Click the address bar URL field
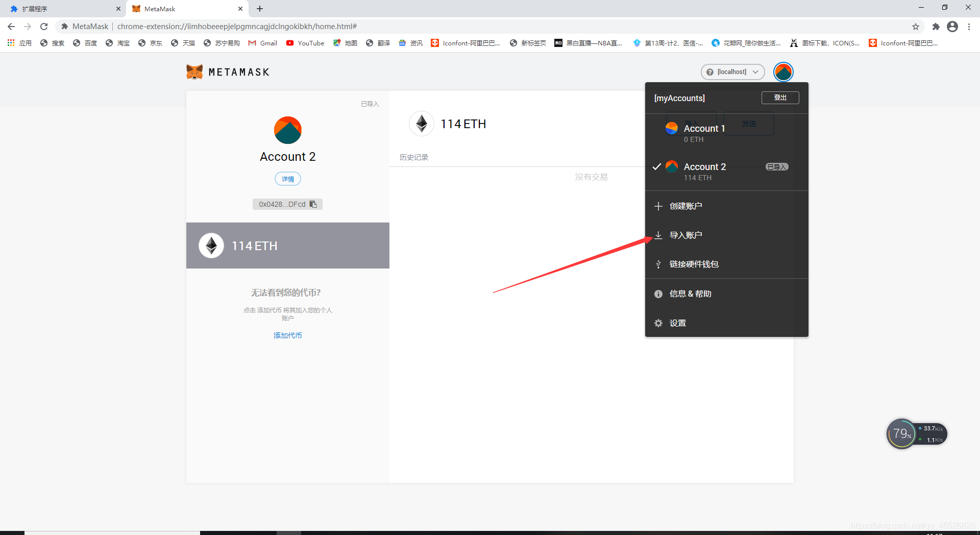The image size is (980, 535). pyautogui.click(x=490, y=27)
